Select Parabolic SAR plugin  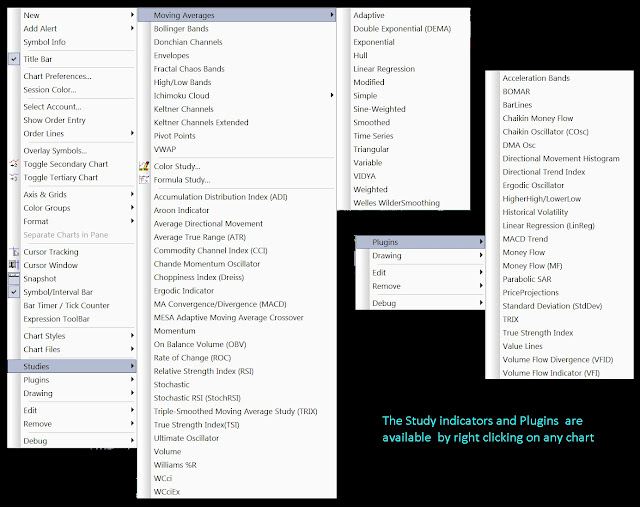pos(527,279)
